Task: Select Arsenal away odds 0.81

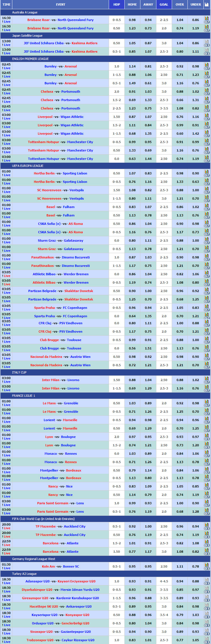Action: 148,66
